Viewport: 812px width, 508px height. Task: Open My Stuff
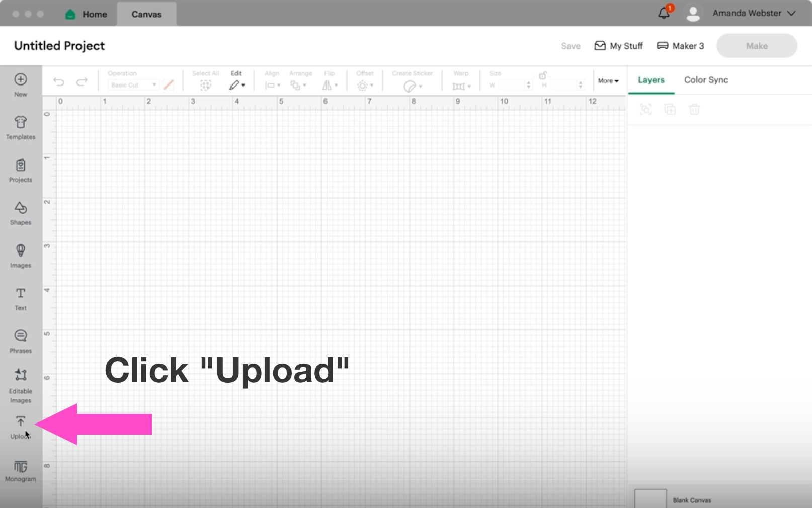coord(619,46)
